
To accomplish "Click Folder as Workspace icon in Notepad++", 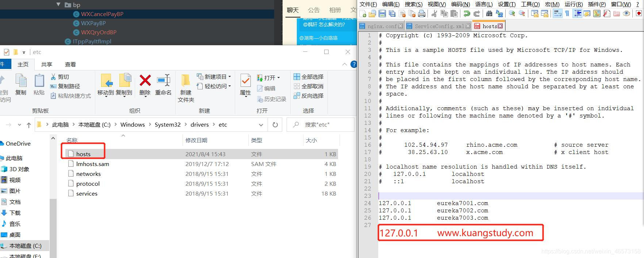I will (616, 14).
